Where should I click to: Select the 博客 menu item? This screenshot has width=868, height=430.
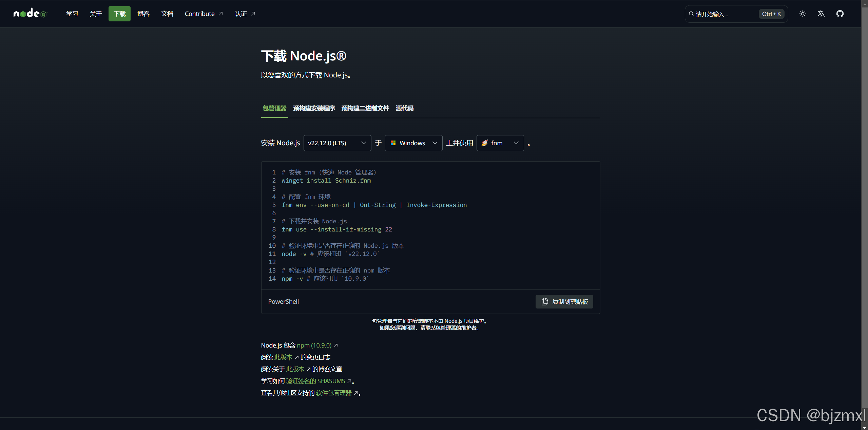coord(143,14)
